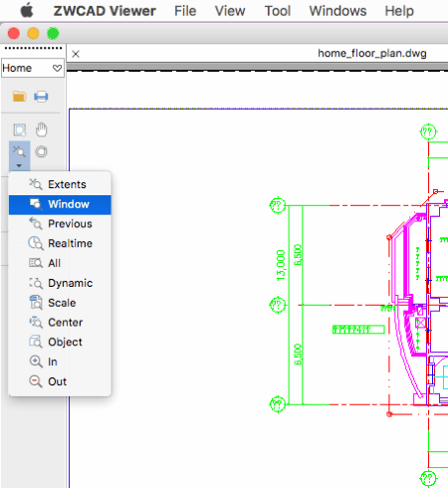Choose Dynamic zoom option
This screenshot has height=488, width=448.
[x=60, y=283]
